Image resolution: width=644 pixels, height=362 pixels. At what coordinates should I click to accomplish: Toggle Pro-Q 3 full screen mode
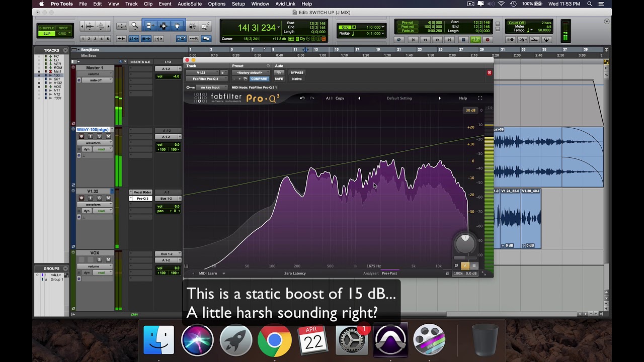(x=480, y=98)
